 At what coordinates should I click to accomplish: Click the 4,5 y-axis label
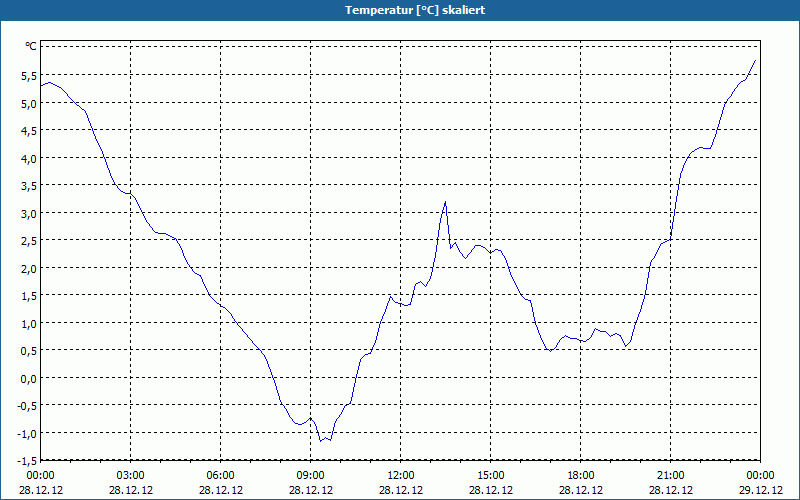29,131
